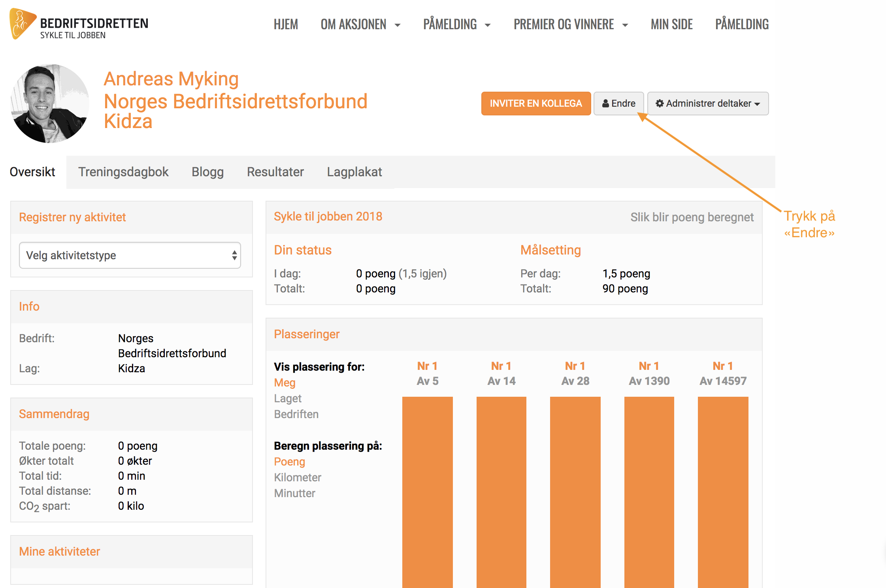
Task: Click the rightmost PÅMELDING menu item
Action: (742, 24)
